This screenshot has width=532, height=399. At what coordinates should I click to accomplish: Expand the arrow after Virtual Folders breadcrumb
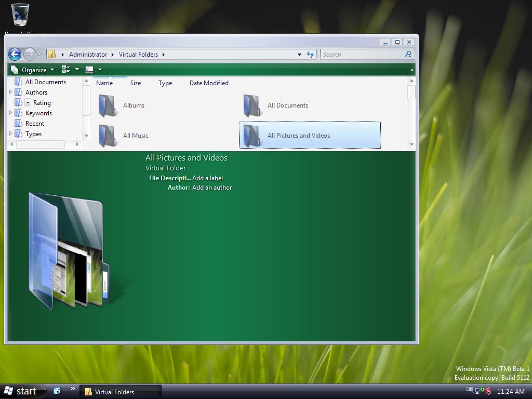tap(164, 55)
